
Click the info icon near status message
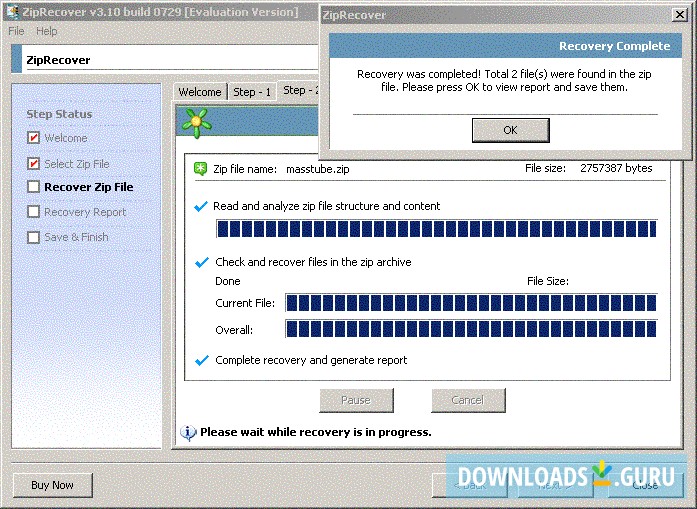point(188,432)
